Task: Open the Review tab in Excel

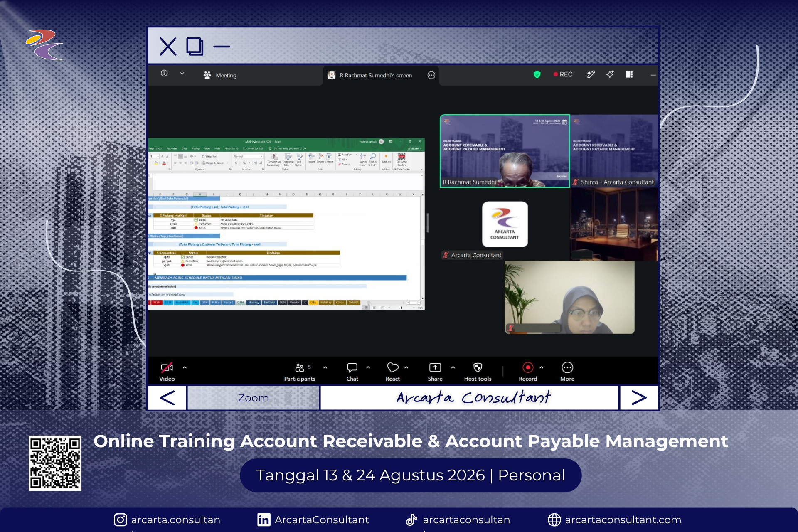Action: click(x=196, y=148)
